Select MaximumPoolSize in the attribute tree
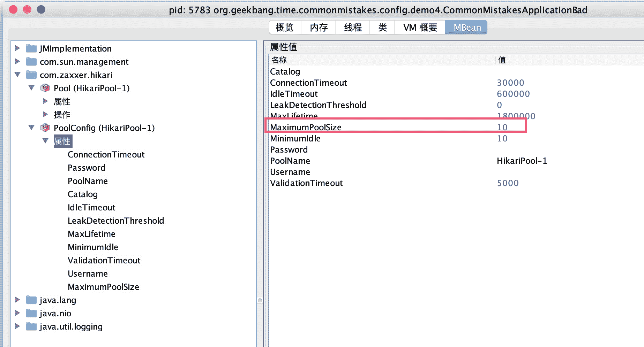This screenshot has height=347, width=644. click(104, 287)
